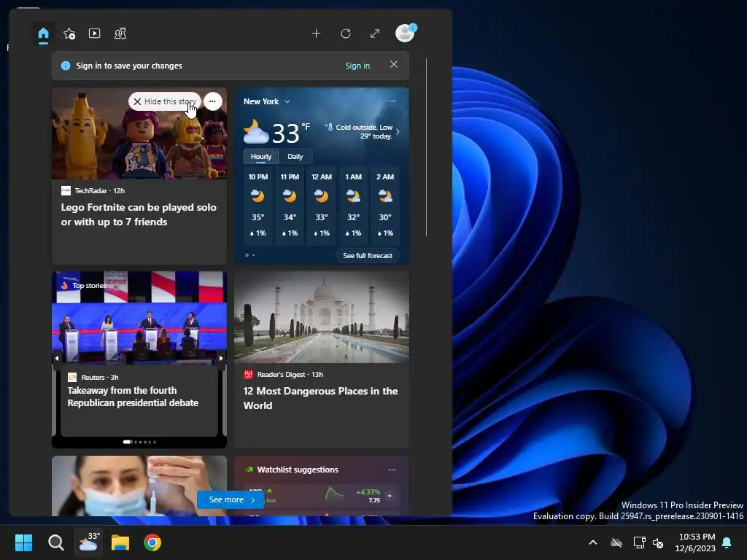Screen dimensions: 747x560
Task: Open Republican presidential debate takeaway headline
Action: click(x=133, y=397)
